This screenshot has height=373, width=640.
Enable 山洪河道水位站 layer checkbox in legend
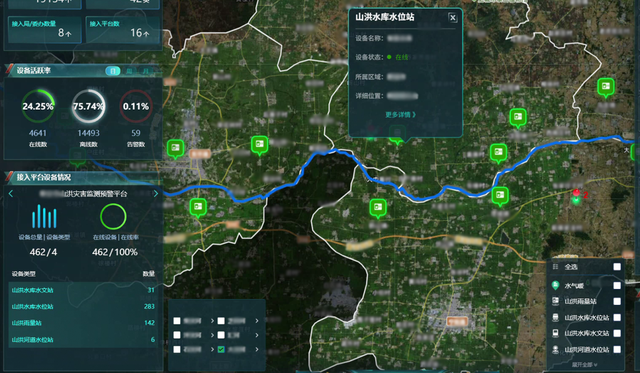617,349
